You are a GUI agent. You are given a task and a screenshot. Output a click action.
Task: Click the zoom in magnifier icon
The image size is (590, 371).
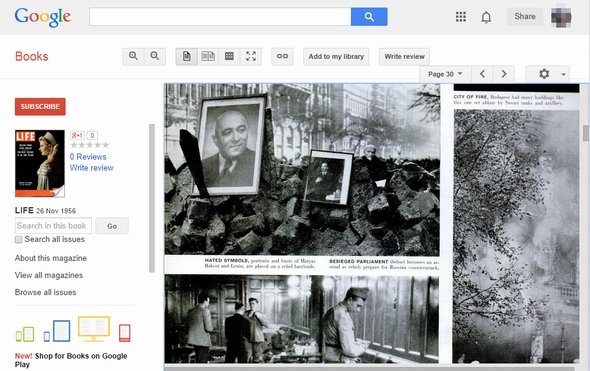point(133,56)
